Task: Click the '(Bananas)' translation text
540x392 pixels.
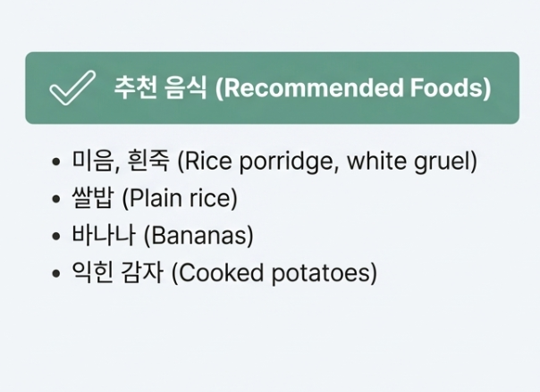Action: pos(198,236)
